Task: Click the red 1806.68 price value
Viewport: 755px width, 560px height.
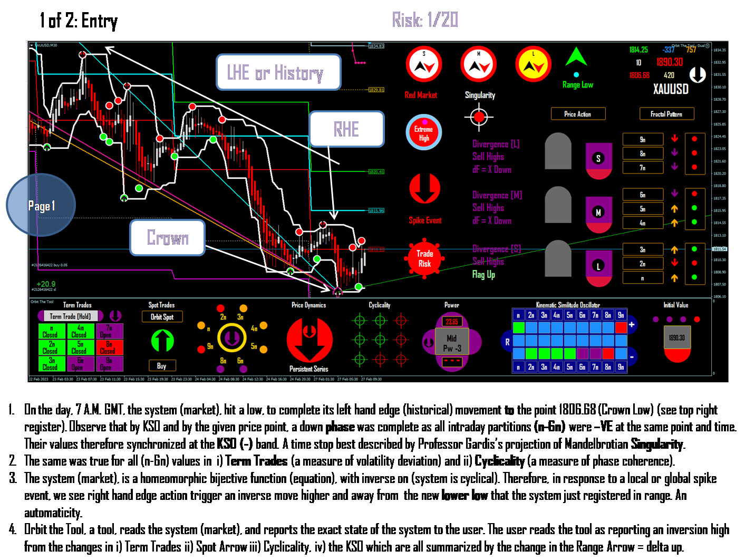Action: coord(639,75)
